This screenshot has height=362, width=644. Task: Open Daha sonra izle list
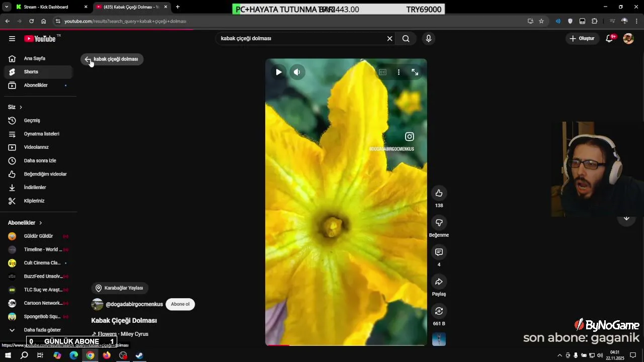click(x=38, y=161)
